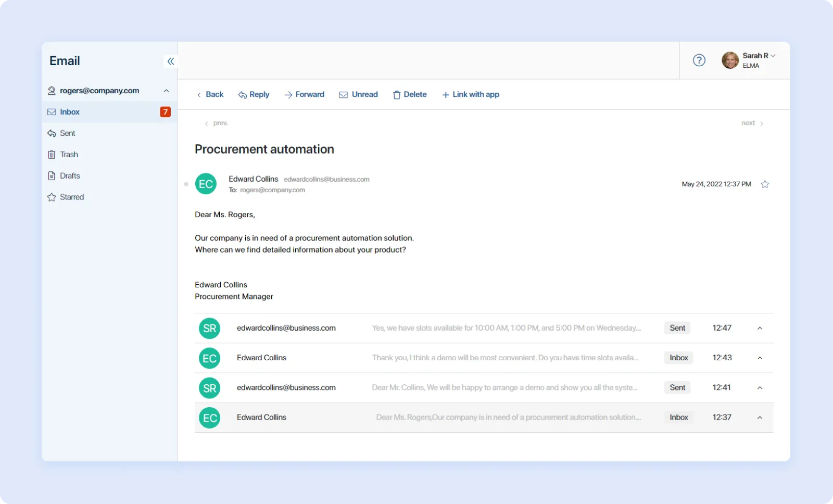Open the help question mark icon

(699, 60)
